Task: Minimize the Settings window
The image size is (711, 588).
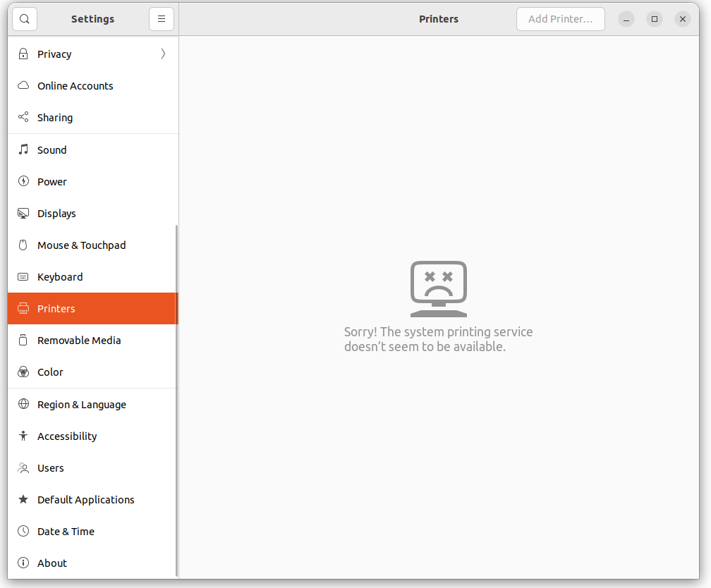Action: point(626,19)
